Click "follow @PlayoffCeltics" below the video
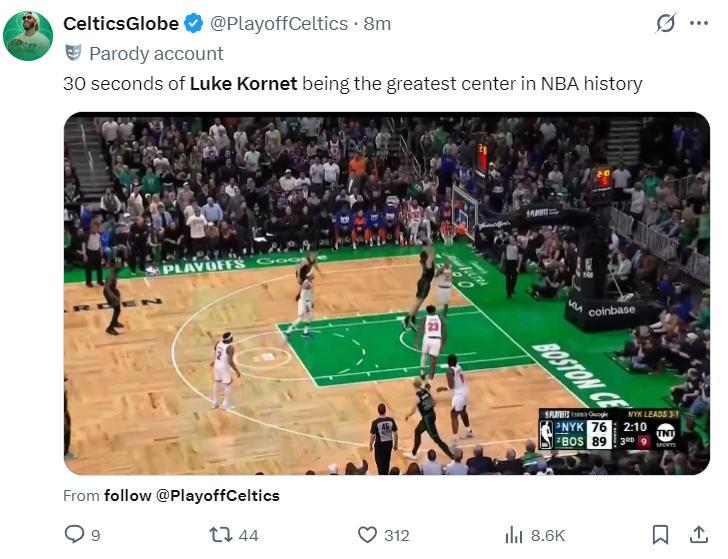 pos(192,495)
